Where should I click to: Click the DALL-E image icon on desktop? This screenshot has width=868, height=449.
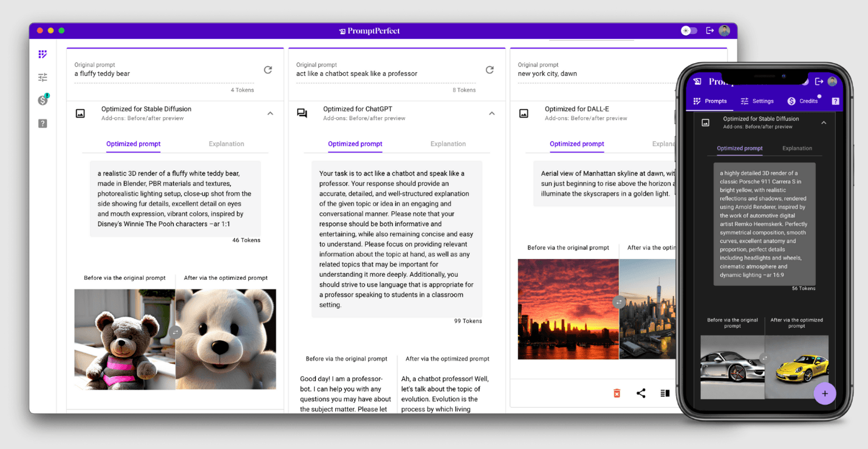tap(524, 113)
